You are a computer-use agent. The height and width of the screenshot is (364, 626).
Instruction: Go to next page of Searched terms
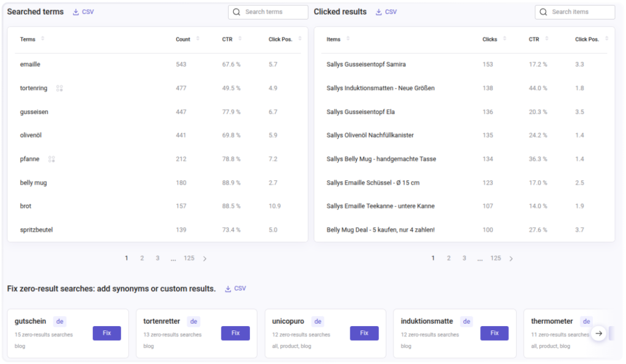(205, 259)
